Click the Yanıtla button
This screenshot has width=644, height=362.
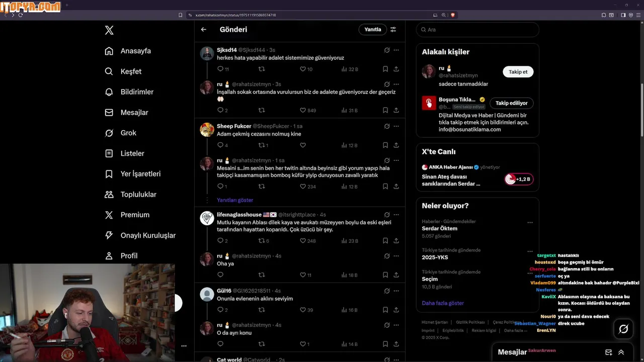(x=373, y=30)
